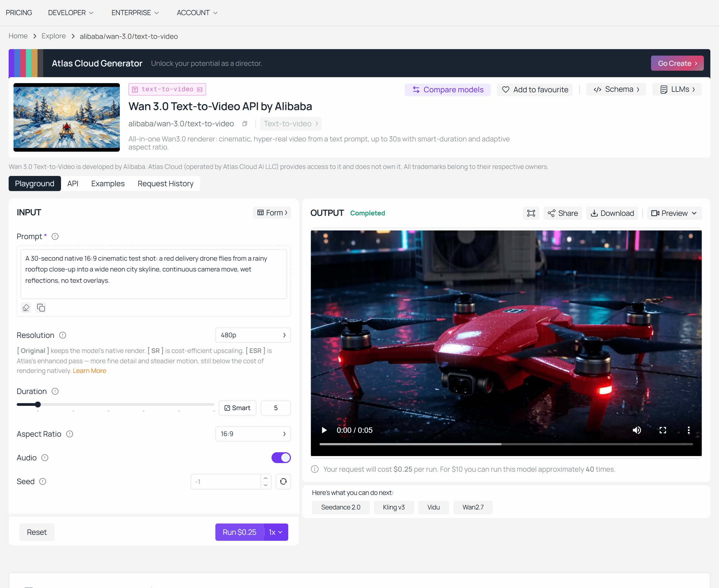
Task: Enable Smart duration mode
Action: click(238, 408)
